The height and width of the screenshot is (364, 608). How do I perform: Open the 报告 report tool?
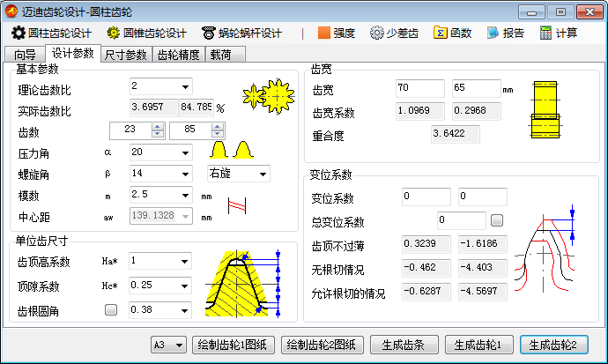(x=505, y=33)
